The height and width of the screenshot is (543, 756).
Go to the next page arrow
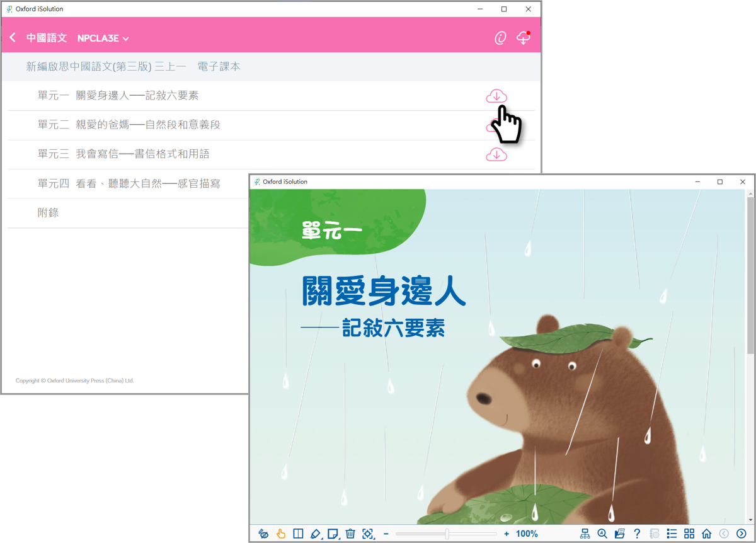[742, 534]
